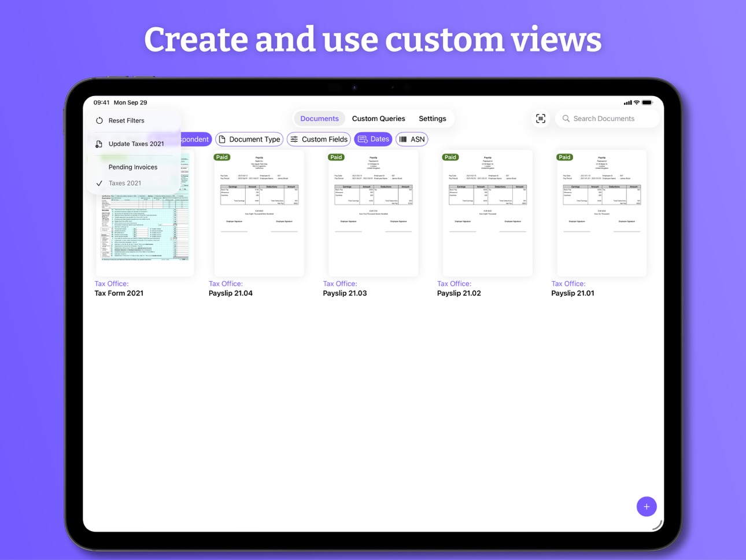Tap the purple plus add button
This screenshot has height=560, width=746.
pyautogui.click(x=647, y=507)
